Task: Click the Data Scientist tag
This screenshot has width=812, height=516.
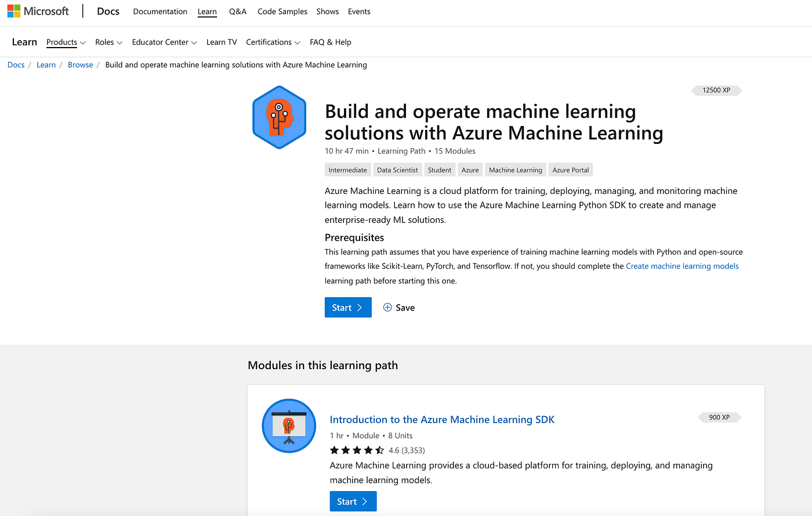Action: 397,170
